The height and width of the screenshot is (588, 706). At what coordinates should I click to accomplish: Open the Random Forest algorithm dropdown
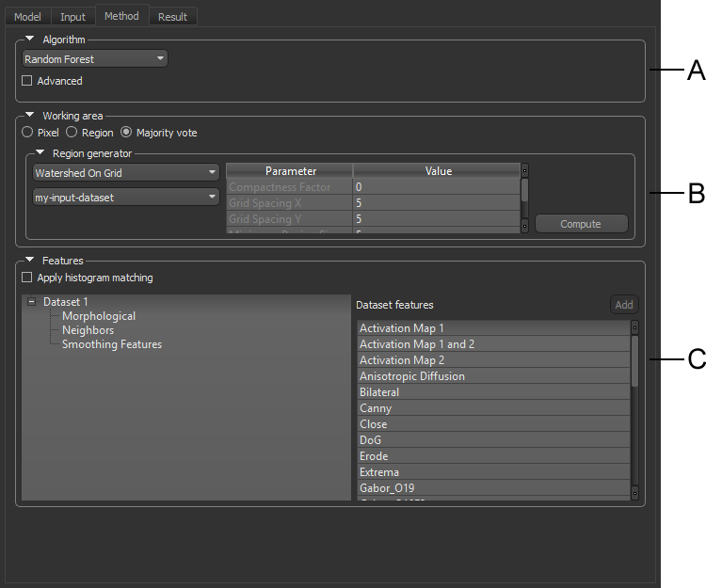(x=95, y=59)
